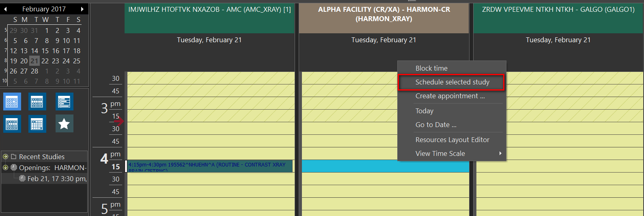Select the highlighted first calendar view icon
Viewport: 644px width, 216px height.
(12, 101)
